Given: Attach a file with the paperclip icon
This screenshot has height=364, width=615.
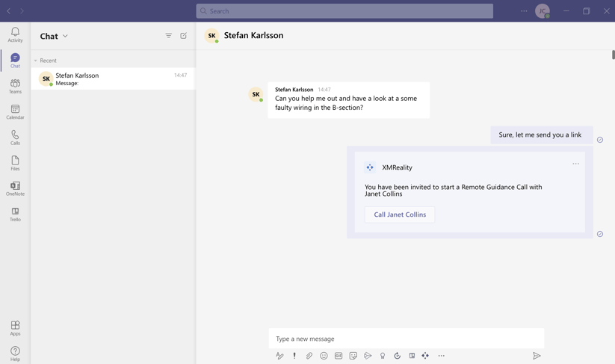Looking at the screenshot, I should [x=309, y=356].
